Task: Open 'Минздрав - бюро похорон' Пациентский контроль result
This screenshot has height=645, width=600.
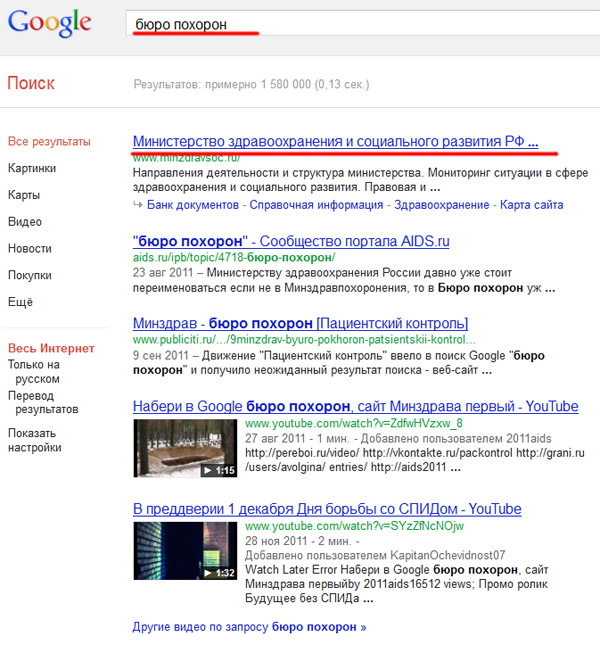Action: [x=300, y=323]
